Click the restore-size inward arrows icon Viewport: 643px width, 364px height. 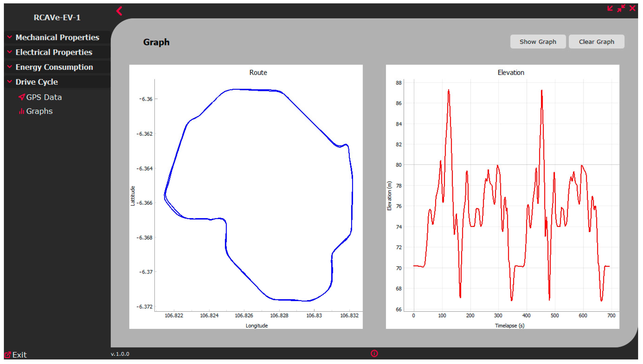pyautogui.click(x=621, y=8)
